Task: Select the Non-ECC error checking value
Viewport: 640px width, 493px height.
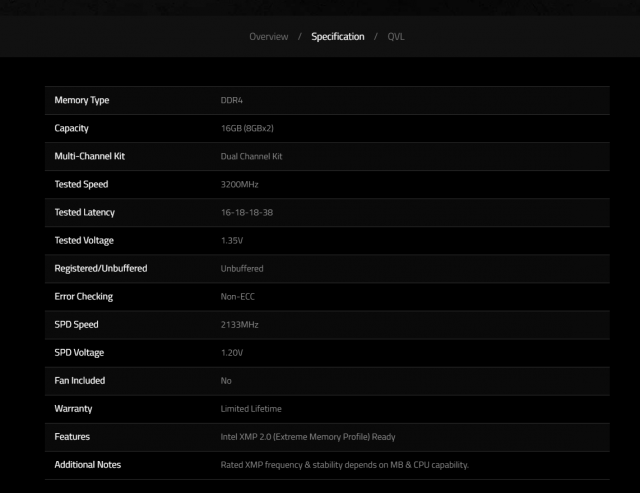Action: (238, 297)
